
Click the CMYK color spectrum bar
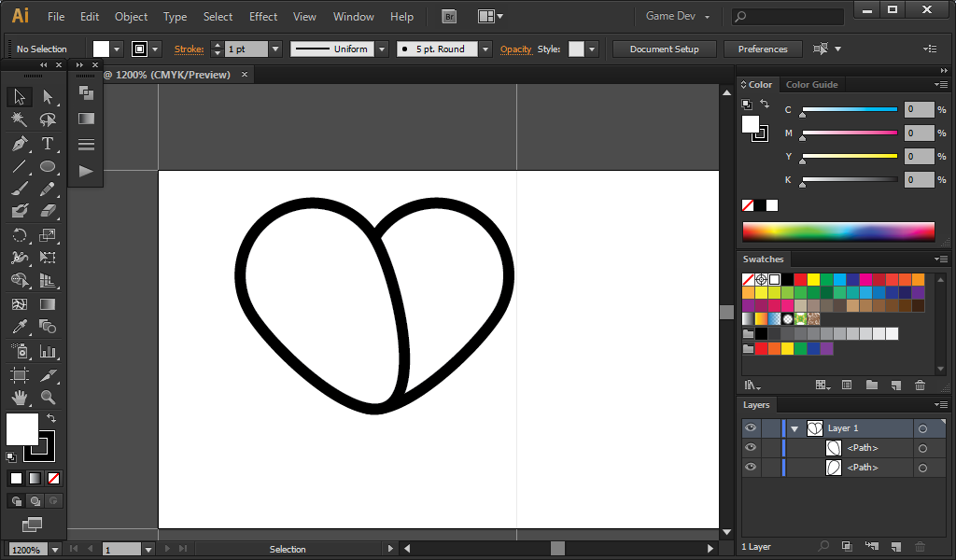837,231
